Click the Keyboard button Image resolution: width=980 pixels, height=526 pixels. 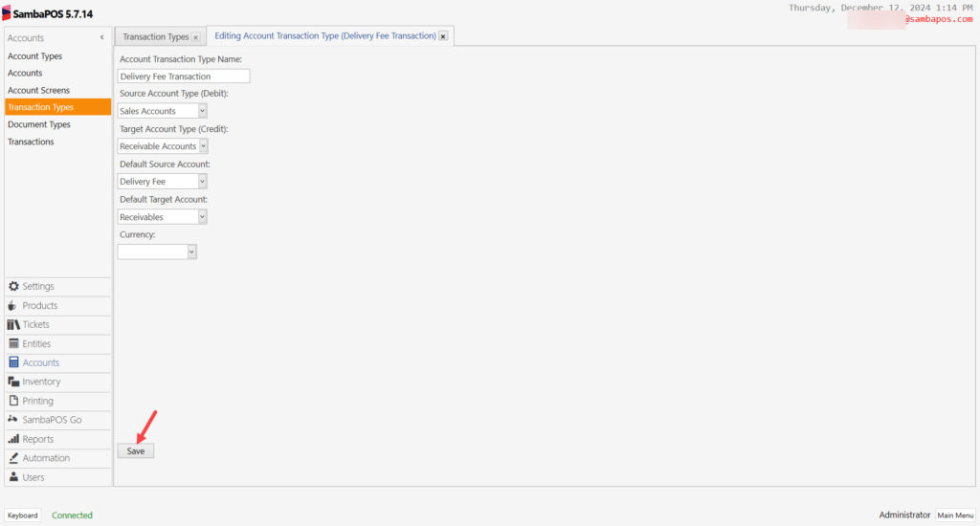pos(23,515)
